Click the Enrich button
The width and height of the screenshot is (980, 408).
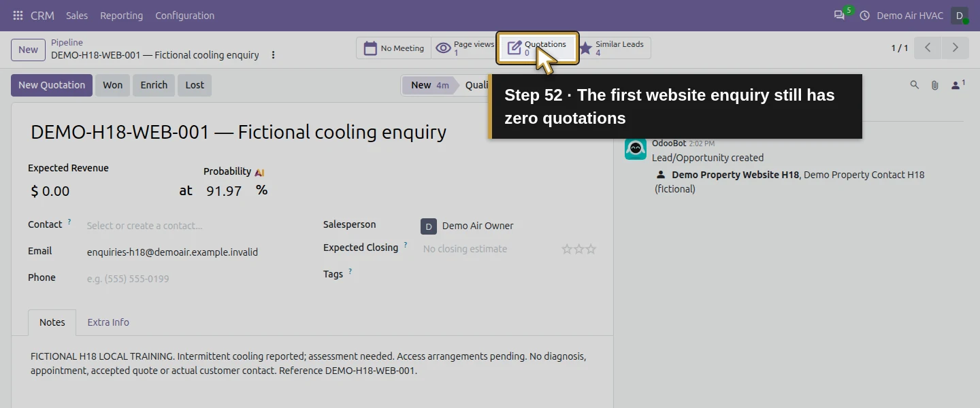(154, 85)
